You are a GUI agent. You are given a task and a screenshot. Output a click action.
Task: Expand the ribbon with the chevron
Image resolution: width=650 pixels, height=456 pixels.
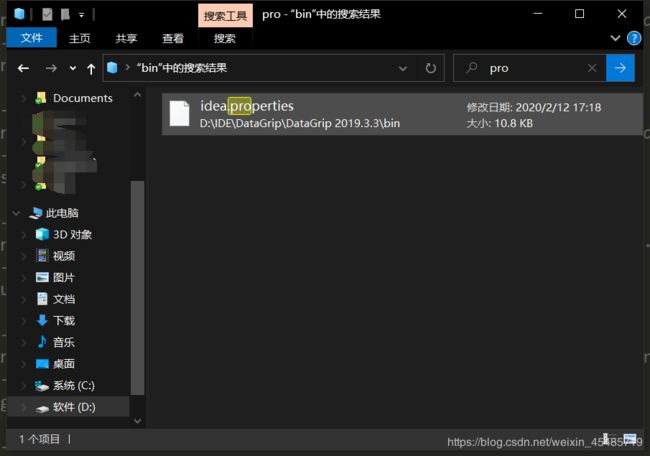point(615,38)
